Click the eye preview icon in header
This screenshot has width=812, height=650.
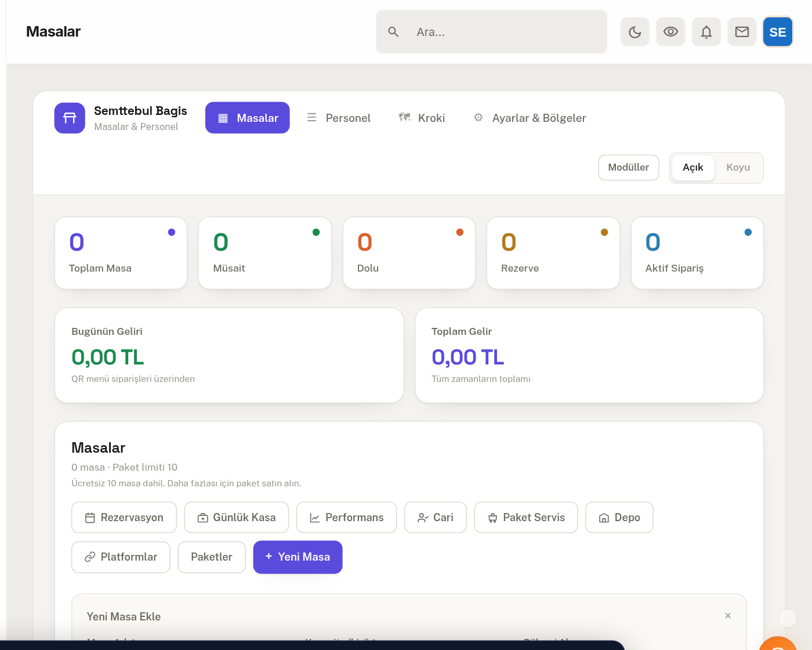point(670,32)
